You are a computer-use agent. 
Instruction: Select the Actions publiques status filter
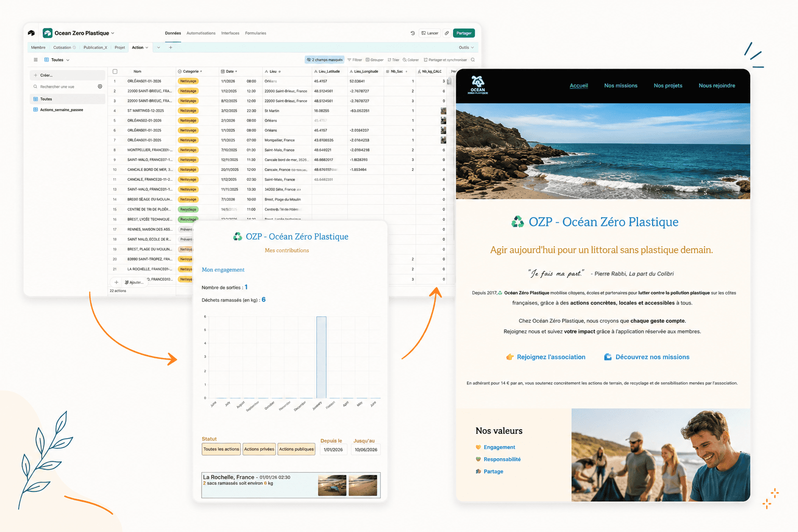click(x=297, y=449)
